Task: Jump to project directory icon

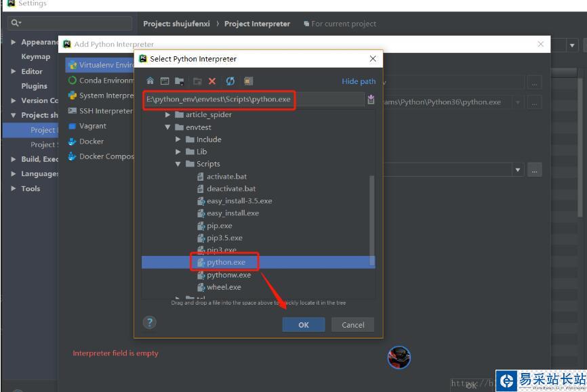Action: pos(180,81)
